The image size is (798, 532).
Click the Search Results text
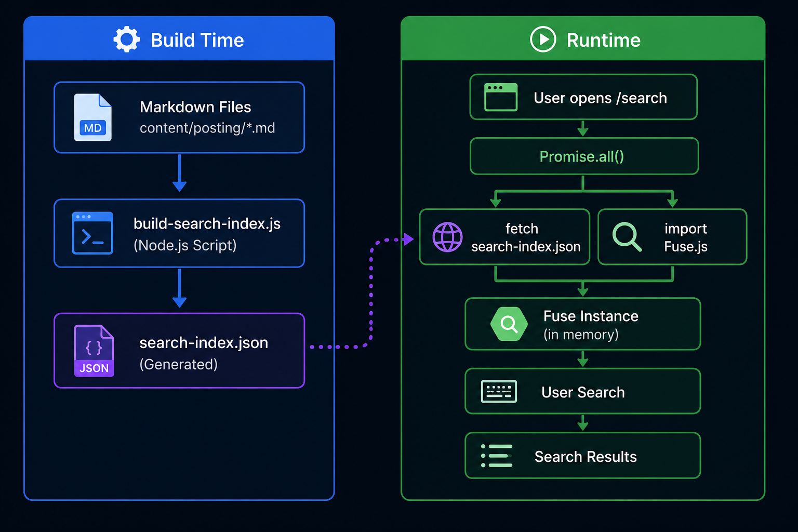pos(586,457)
